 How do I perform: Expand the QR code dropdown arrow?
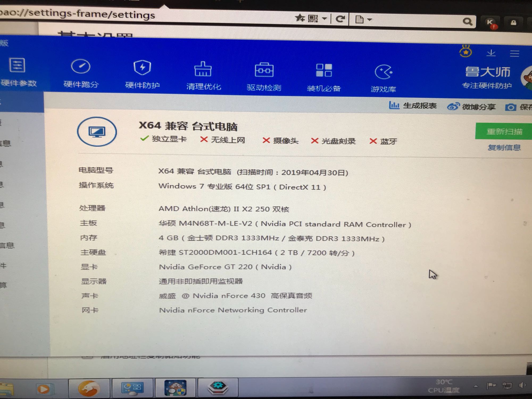coord(324,19)
